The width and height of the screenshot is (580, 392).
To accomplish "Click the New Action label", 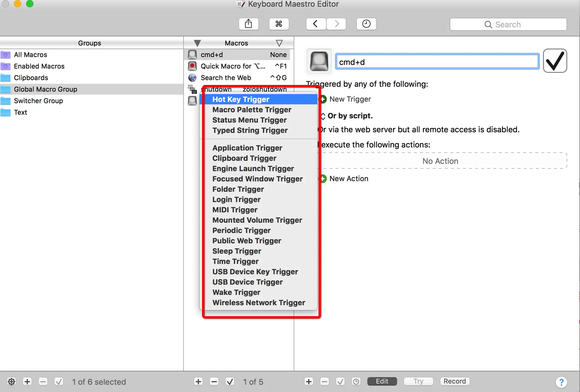I will (x=349, y=179).
